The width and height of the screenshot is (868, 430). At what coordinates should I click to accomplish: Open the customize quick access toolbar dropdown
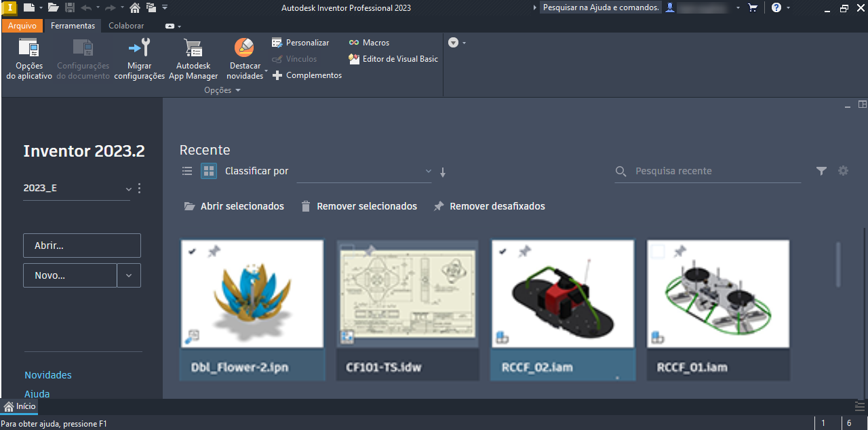point(165,8)
